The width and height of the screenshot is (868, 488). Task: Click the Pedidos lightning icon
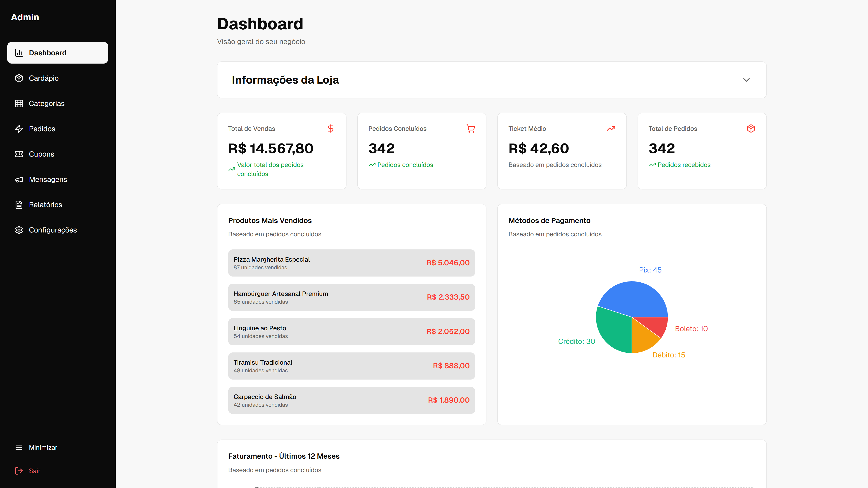(19, 129)
